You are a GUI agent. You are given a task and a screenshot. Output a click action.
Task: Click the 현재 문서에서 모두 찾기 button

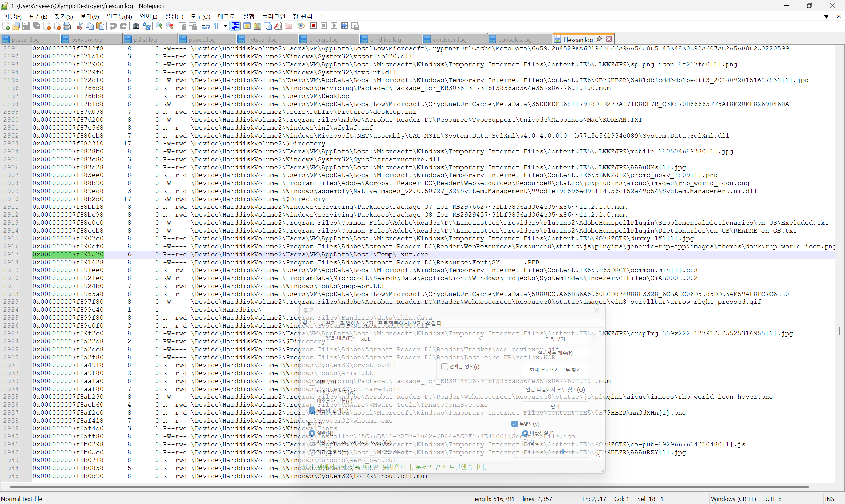point(555,370)
